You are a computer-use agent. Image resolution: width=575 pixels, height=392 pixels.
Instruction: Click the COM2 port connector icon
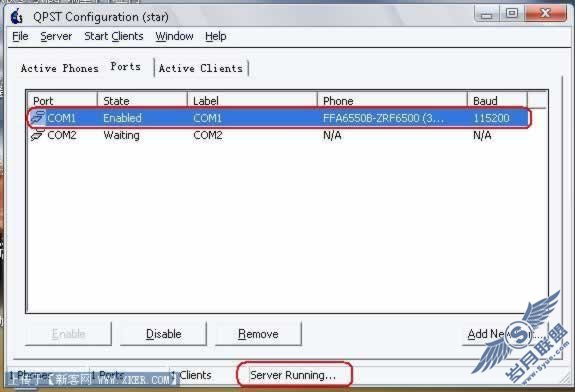[x=37, y=135]
